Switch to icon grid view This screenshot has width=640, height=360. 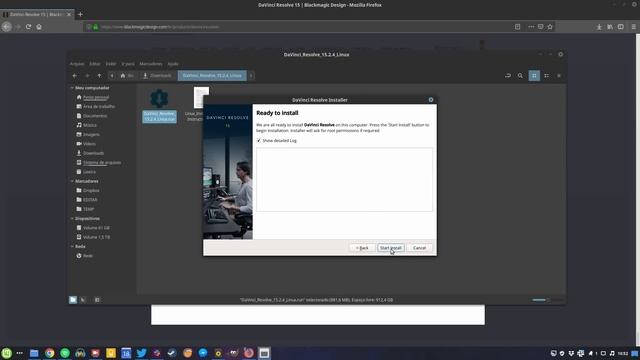[x=534, y=76]
